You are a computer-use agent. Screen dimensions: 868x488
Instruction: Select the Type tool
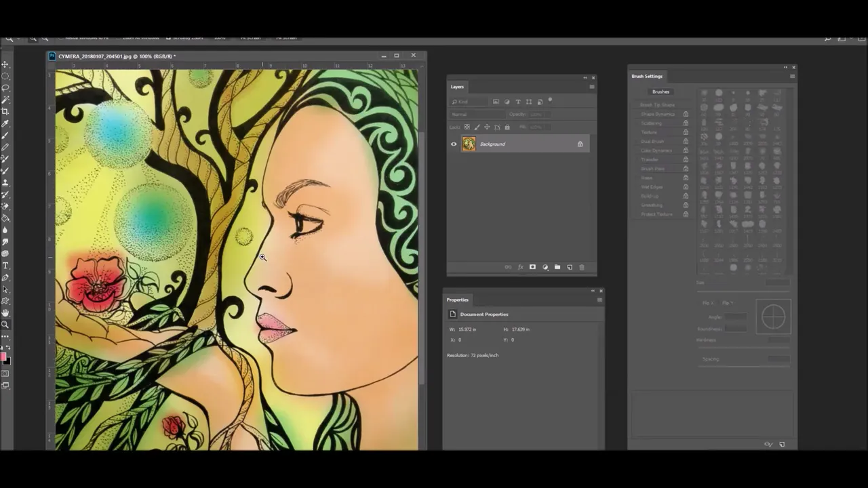click(x=5, y=265)
